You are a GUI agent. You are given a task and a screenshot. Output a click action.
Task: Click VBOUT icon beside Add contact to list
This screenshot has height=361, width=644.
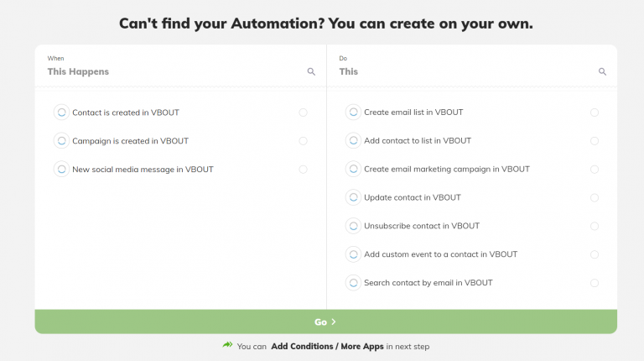pos(353,140)
